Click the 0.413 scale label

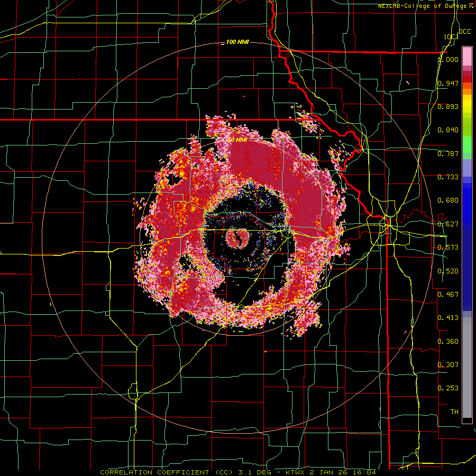448,318
